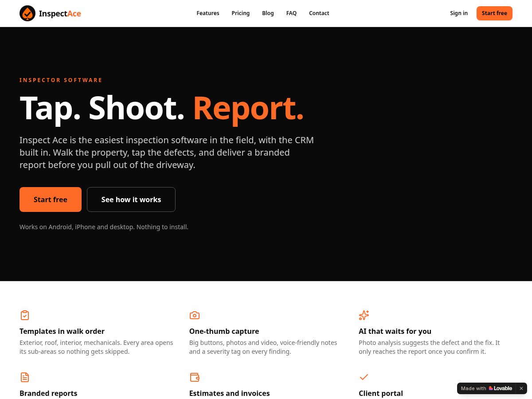Open the Contact nav item
The width and height of the screenshot is (532, 399).
pos(319,13)
